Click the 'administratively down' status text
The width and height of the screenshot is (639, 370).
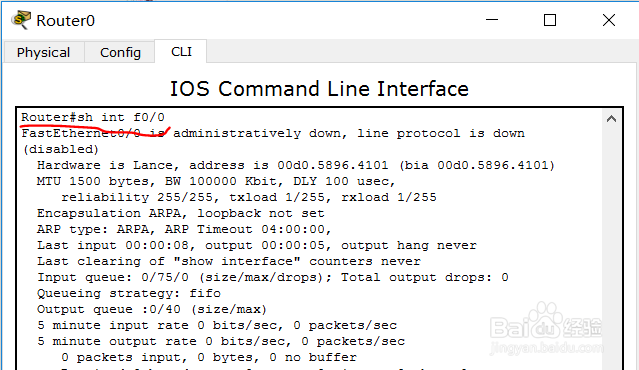[x=259, y=133]
